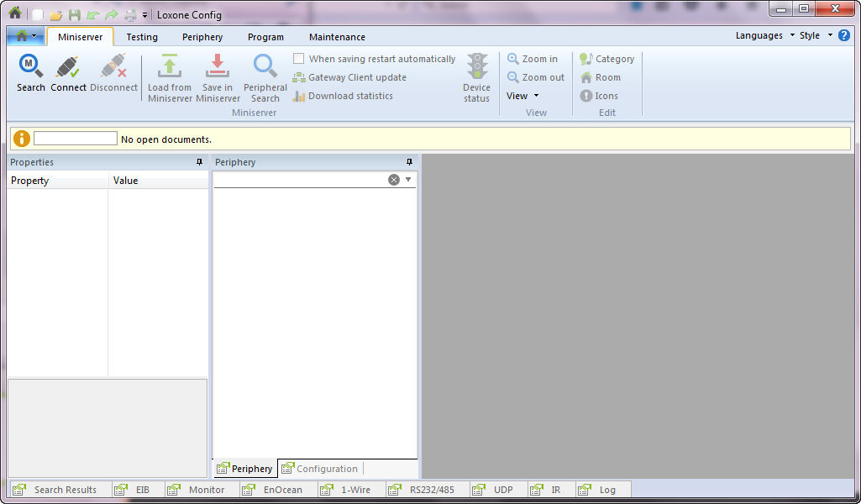861x504 pixels.
Task: Clear the Periphery filter field
Action: [394, 179]
